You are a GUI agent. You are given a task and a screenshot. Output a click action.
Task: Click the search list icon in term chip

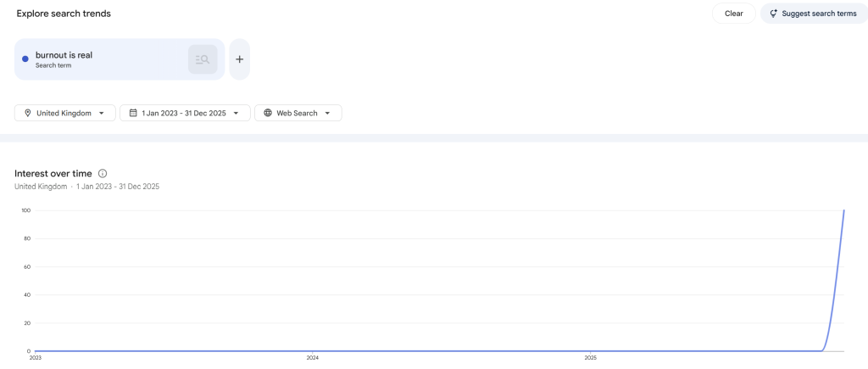click(x=203, y=59)
